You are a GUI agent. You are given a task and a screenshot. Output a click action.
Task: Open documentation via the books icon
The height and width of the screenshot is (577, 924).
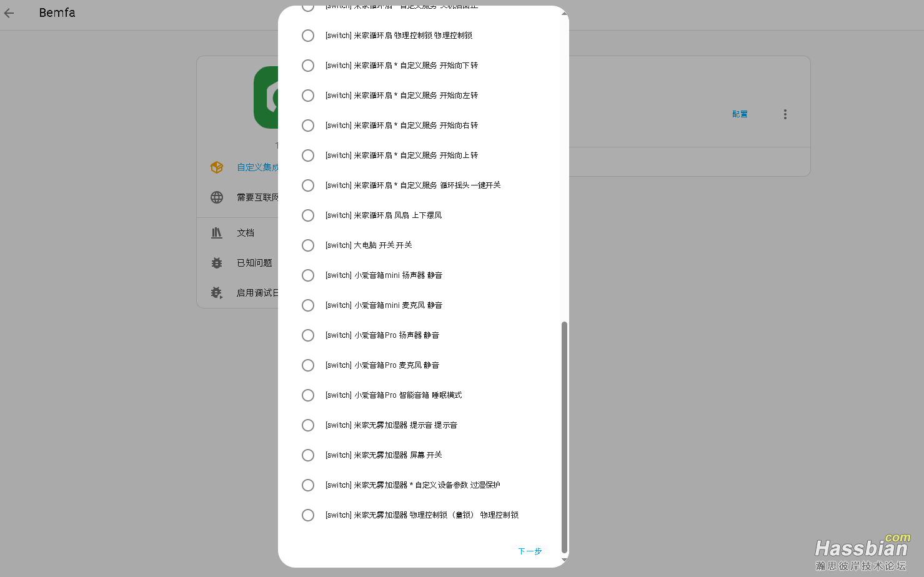point(217,233)
